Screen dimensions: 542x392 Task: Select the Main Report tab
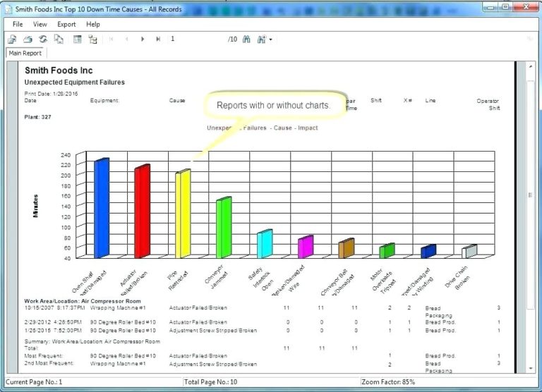click(25, 53)
